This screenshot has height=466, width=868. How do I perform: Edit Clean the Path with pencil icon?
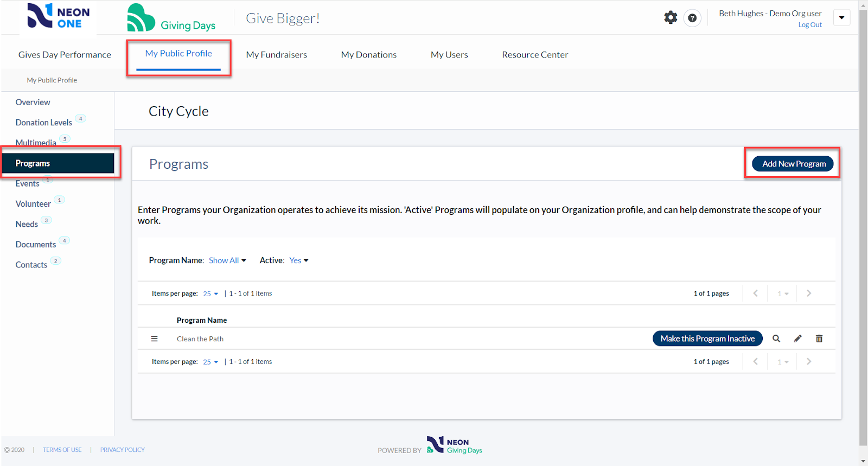tap(797, 339)
